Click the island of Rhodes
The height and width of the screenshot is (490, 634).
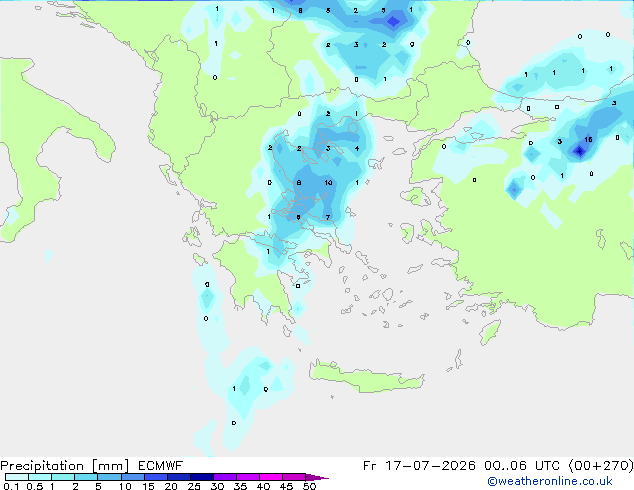(490, 332)
